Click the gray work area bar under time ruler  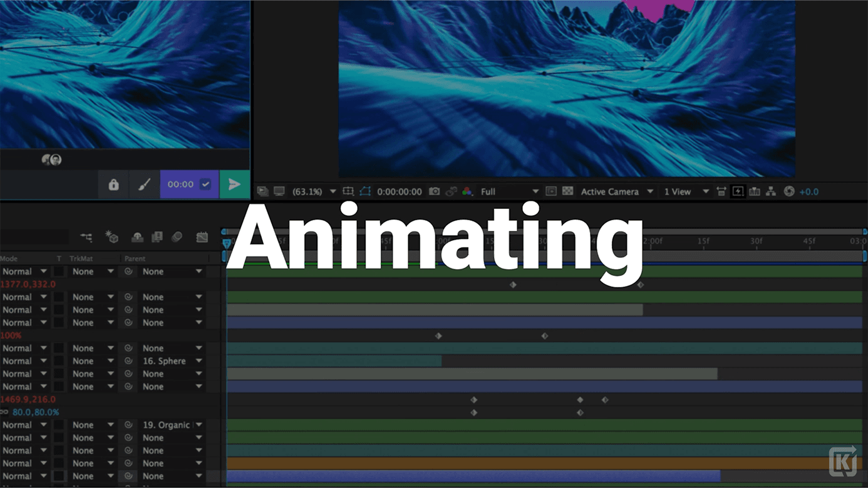coord(545,256)
